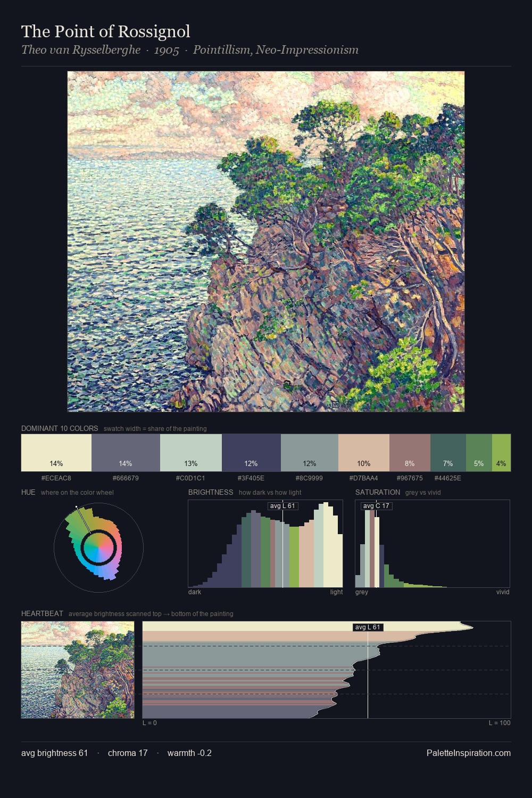This screenshot has height=798, width=532.
Task: Click the hex label #D7BAA4
Action: tap(364, 478)
